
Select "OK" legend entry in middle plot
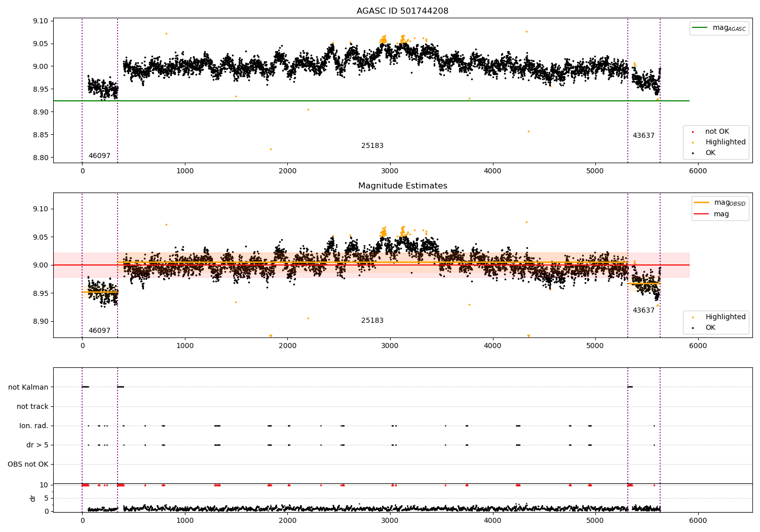coord(710,328)
